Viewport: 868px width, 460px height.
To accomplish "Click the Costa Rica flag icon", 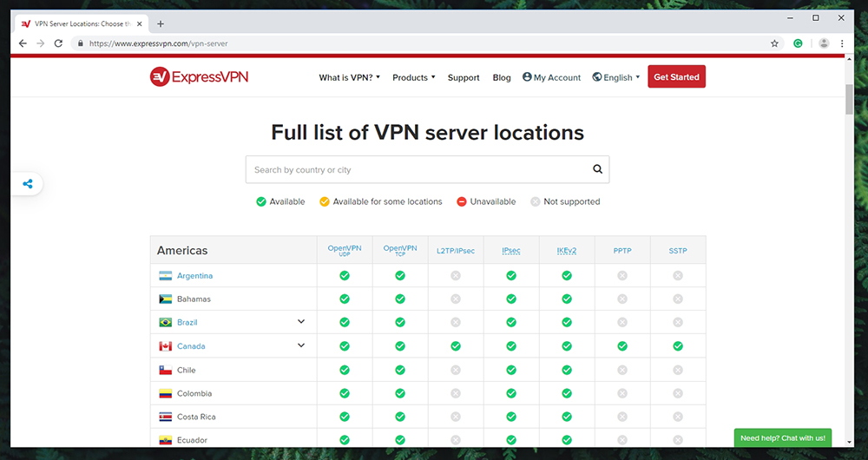I will pos(166,417).
